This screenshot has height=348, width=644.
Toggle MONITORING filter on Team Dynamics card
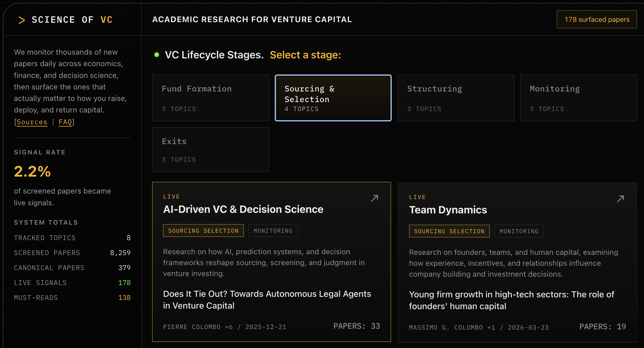[519, 231]
